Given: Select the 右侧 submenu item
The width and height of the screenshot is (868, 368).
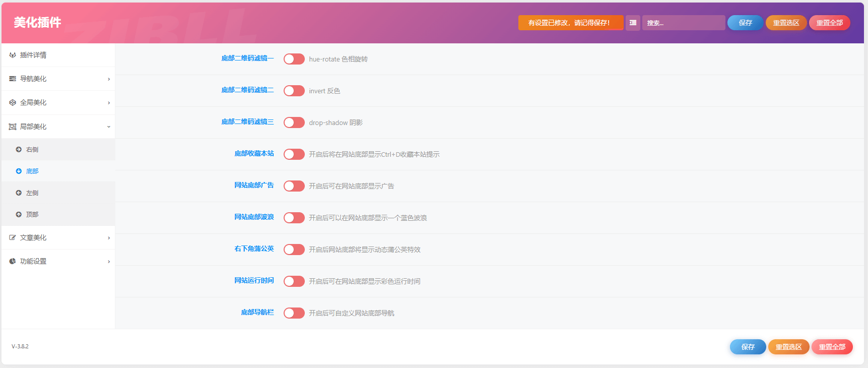Looking at the screenshot, I should point(58,149).
